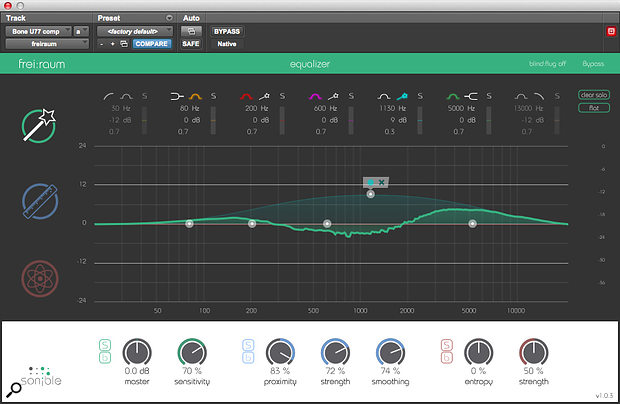Toggle the green b bypass button in the bottom panel
This screenshot has width=620, height=404.
click(105, 357)
